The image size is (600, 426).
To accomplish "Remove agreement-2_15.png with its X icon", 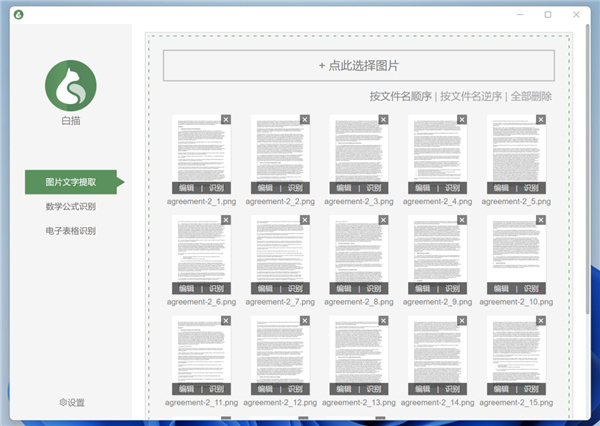I will [x=541, y=321].
